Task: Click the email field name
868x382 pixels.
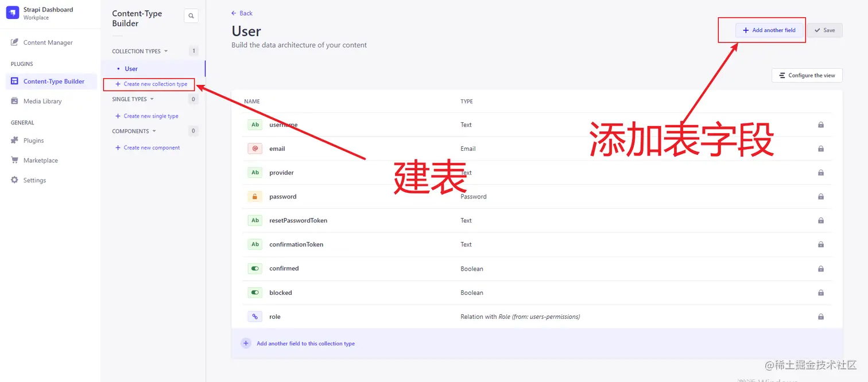Action: 277,149
